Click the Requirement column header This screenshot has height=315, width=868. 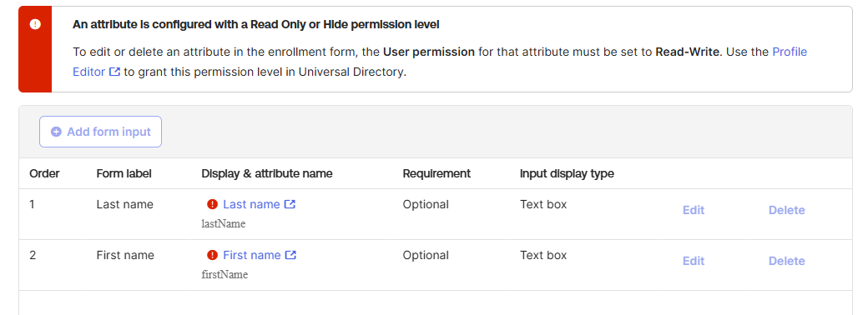(437, 173)
